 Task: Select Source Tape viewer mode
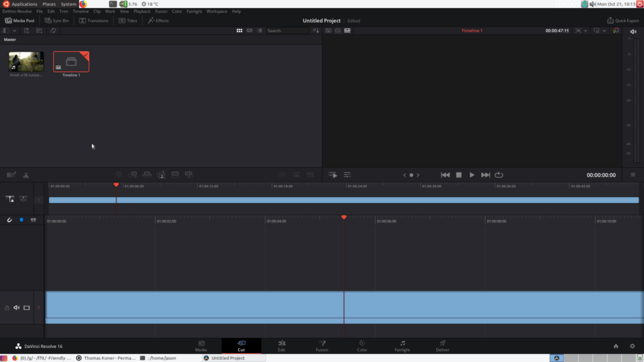[x=337, y=31]
